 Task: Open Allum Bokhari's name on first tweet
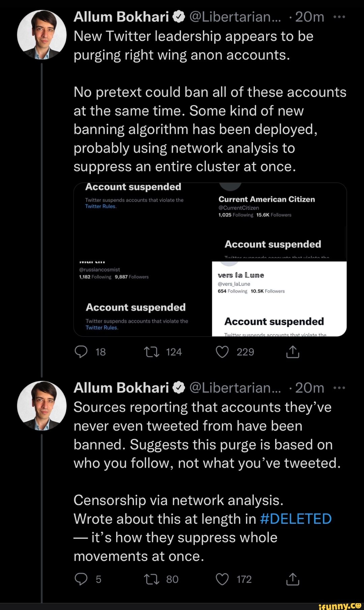click(121, 17)
